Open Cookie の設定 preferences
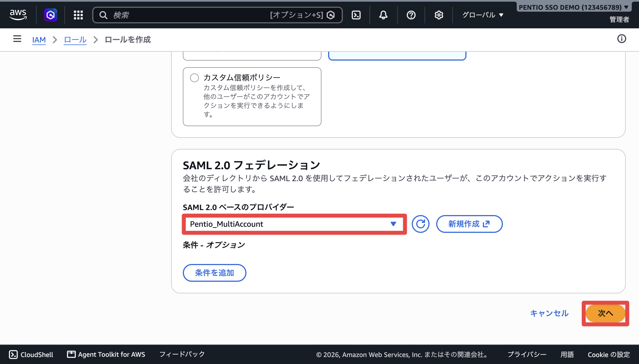639x364 pixels. 609,355
